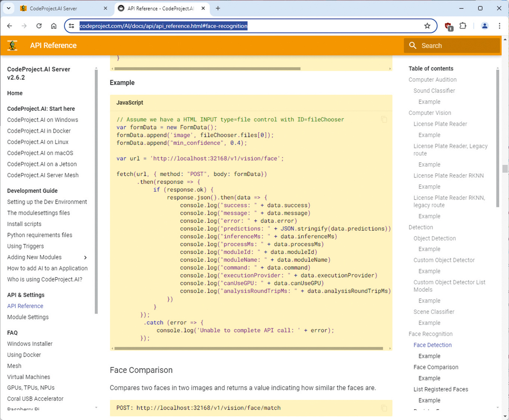509x420 pixels.
Task: Open the Virtual Machines FAQ
Action: point(29,377)
